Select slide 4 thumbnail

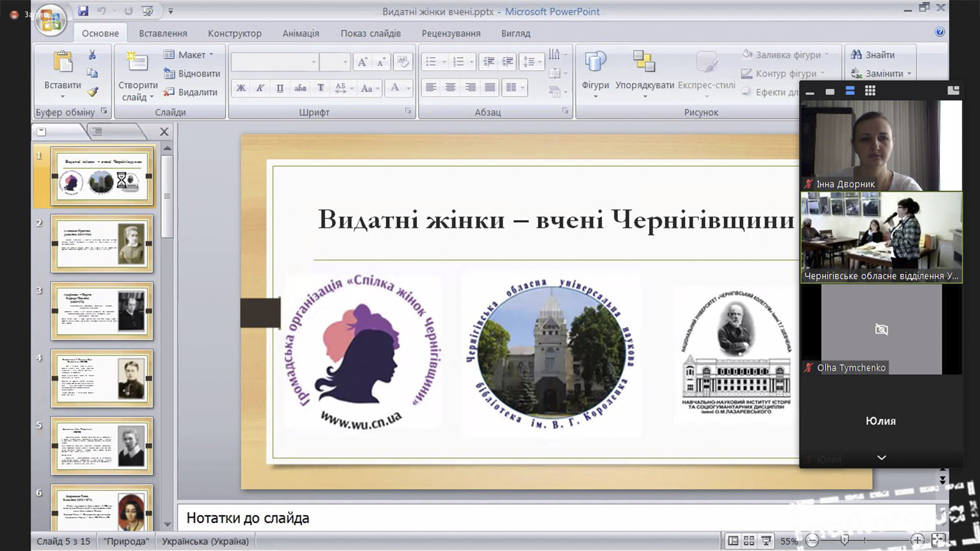coord(102,379)
